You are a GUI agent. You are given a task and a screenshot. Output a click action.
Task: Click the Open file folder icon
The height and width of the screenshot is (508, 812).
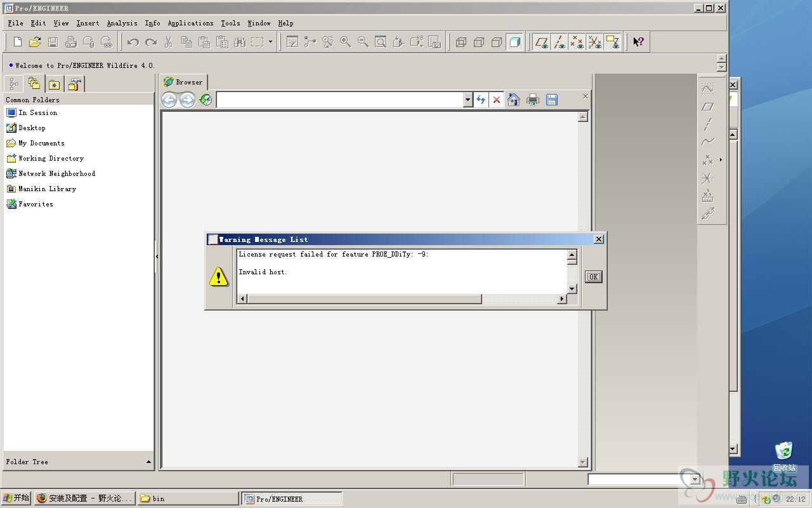[x=36, y=42]
